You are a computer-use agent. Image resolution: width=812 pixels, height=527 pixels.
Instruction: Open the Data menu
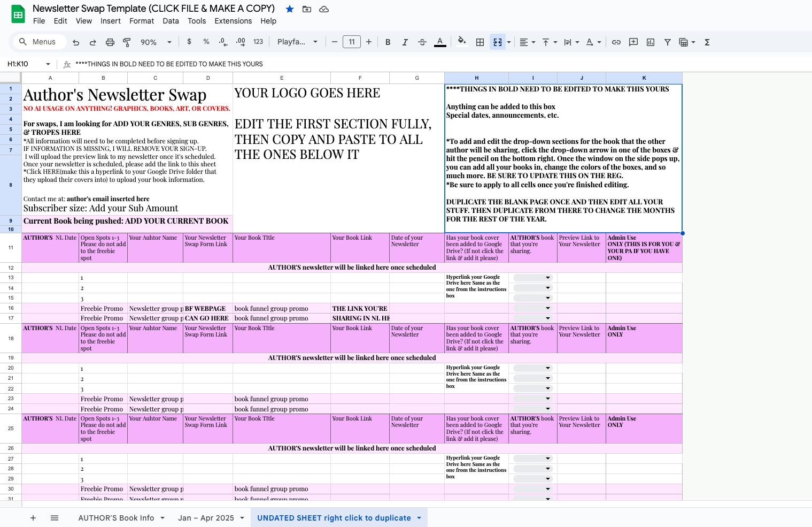pyautogui.click(x=171, y=21)
